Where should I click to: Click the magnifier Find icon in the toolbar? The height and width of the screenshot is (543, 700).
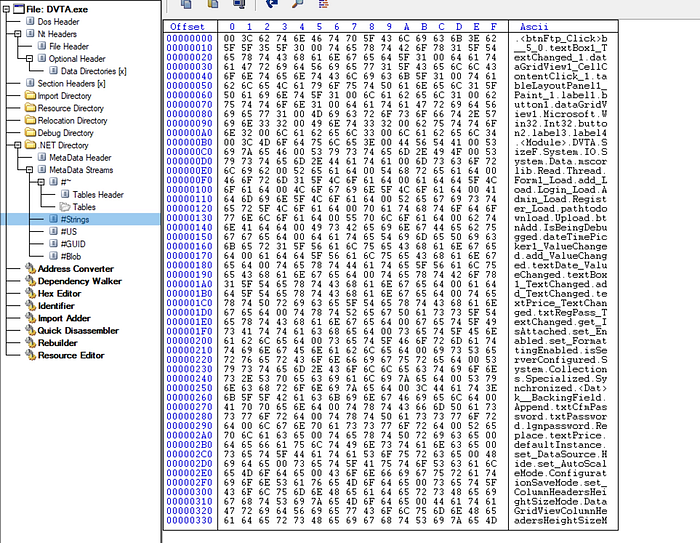point(297,4)
